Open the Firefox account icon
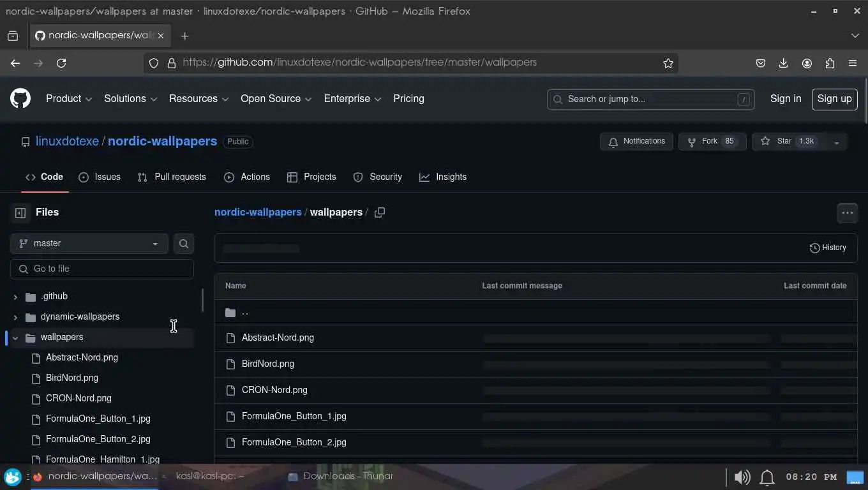This screenshot has width=868, height=490. [807, 63]
